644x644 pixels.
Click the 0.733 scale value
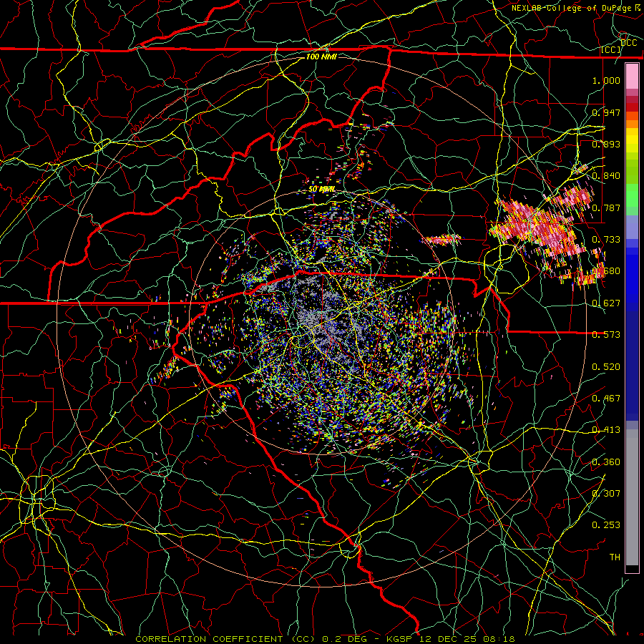(606, 239)
